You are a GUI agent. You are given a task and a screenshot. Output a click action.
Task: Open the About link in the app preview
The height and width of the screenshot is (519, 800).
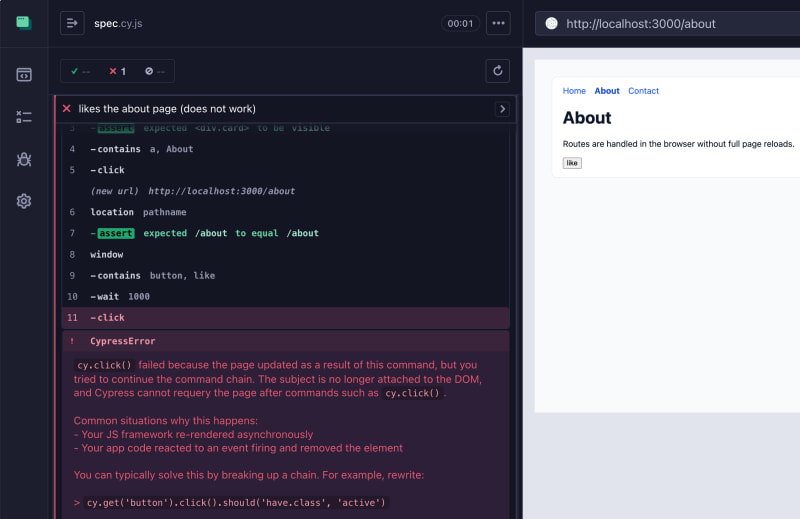[x=607, y=91]
